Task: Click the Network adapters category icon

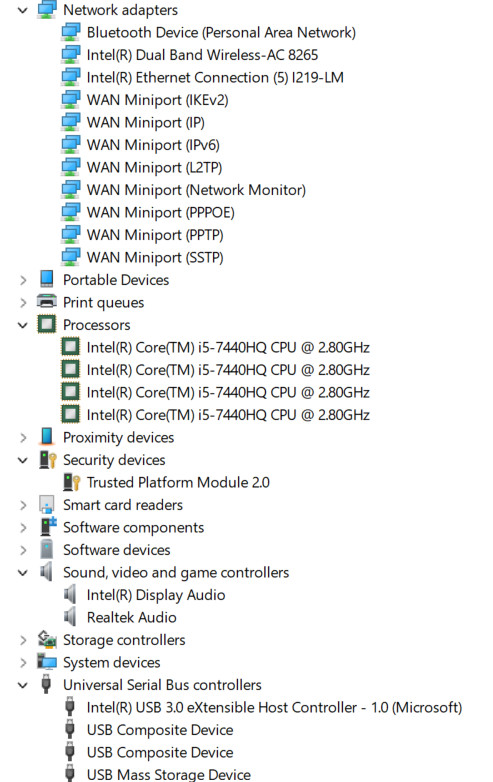Action: 46,9
